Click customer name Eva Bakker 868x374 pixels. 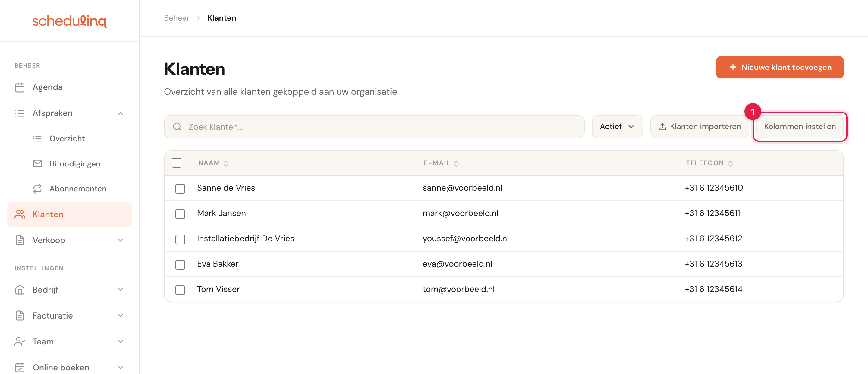click(x=218, y=264)
